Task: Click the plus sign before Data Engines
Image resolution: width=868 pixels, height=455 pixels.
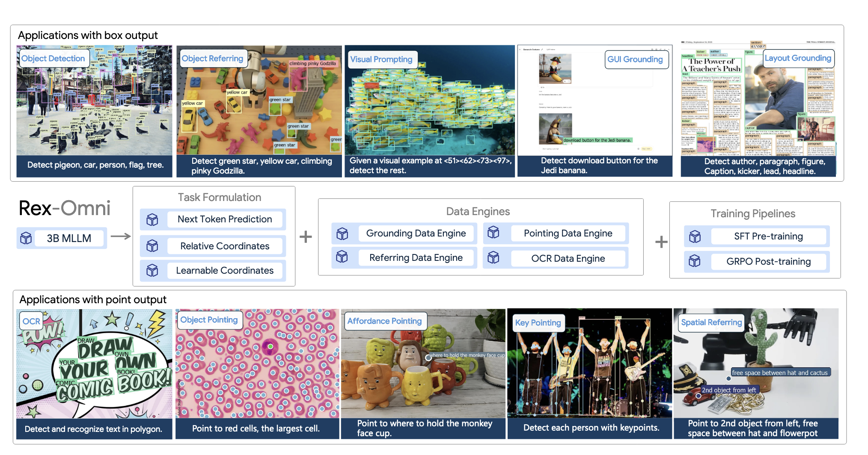Action: [306, 236]
